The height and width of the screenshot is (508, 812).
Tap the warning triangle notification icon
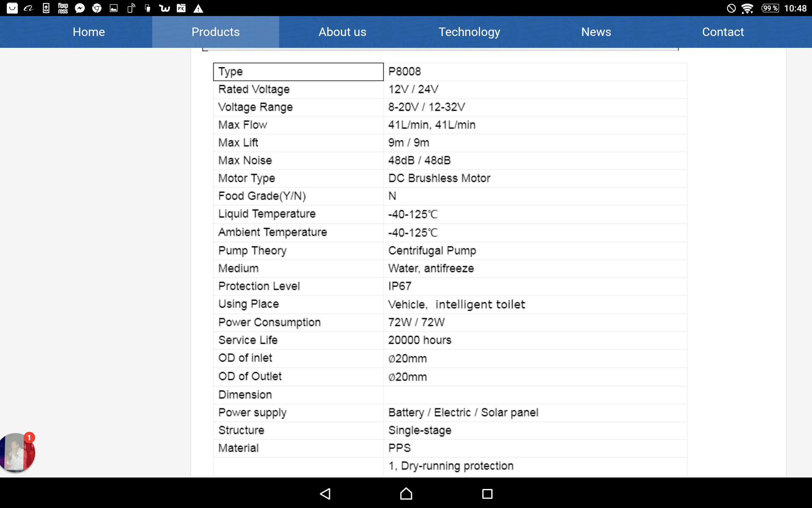198,8
